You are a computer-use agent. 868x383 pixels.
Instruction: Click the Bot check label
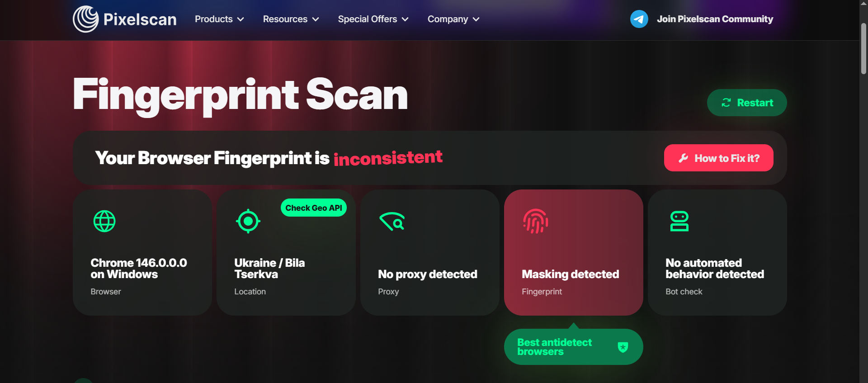click(684, 292)
